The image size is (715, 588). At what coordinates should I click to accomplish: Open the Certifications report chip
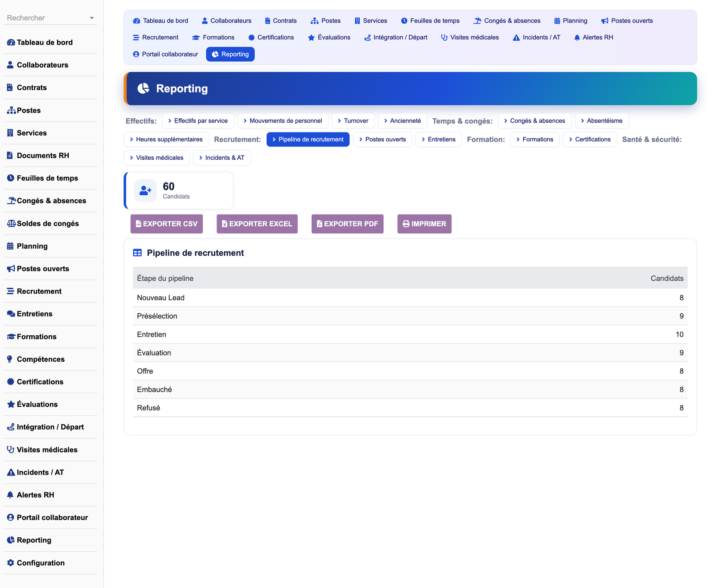tap(590, 140)
